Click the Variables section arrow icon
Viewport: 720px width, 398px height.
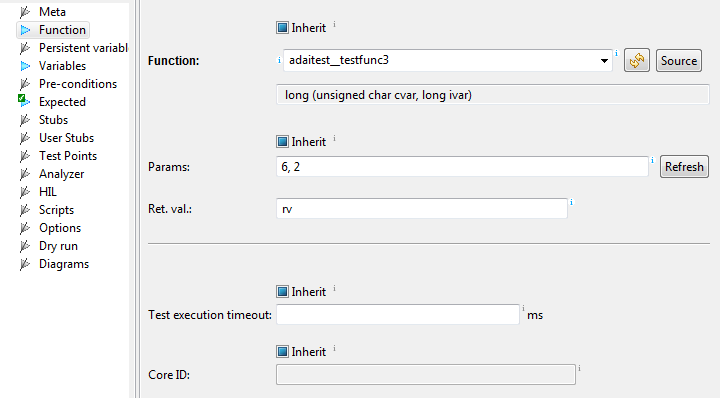(x=26, y=66)
